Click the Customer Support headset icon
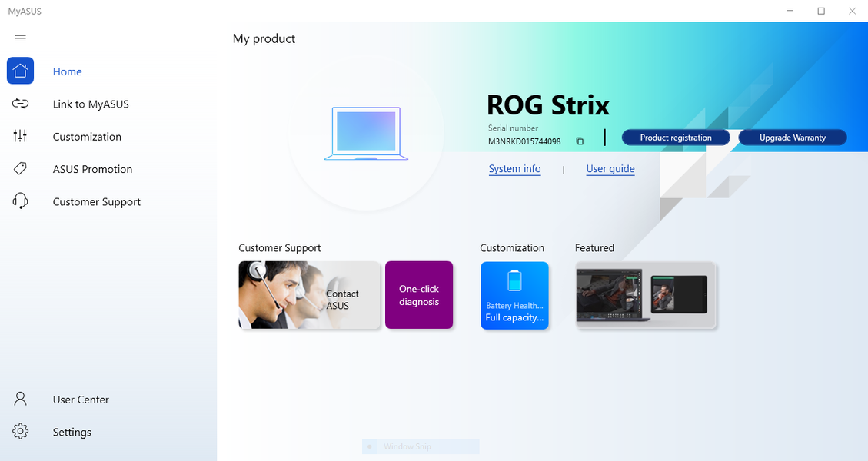The width and height of the screenshot is (868, 461). tap(20, 201)
